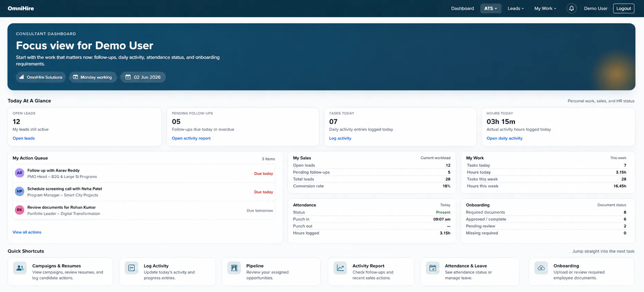This screenshot has width=644, height=292.
Task: Click the Logout button
Action: [x=624, y=8]
